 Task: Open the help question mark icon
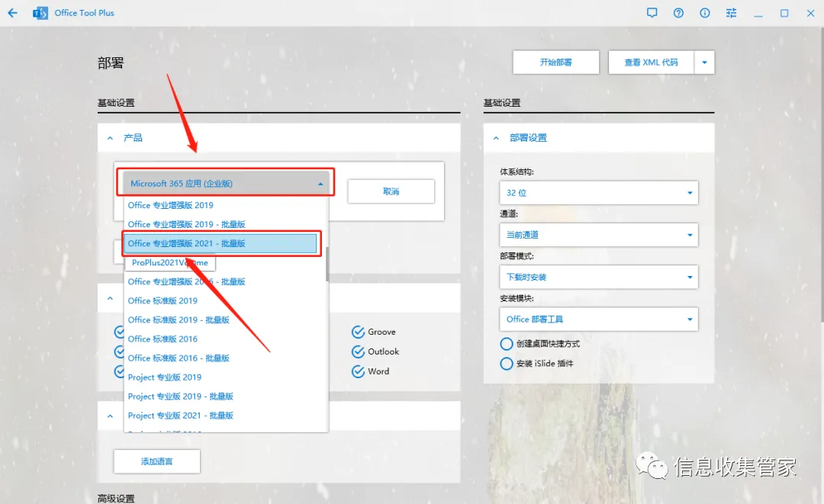(x=678, y=13)
